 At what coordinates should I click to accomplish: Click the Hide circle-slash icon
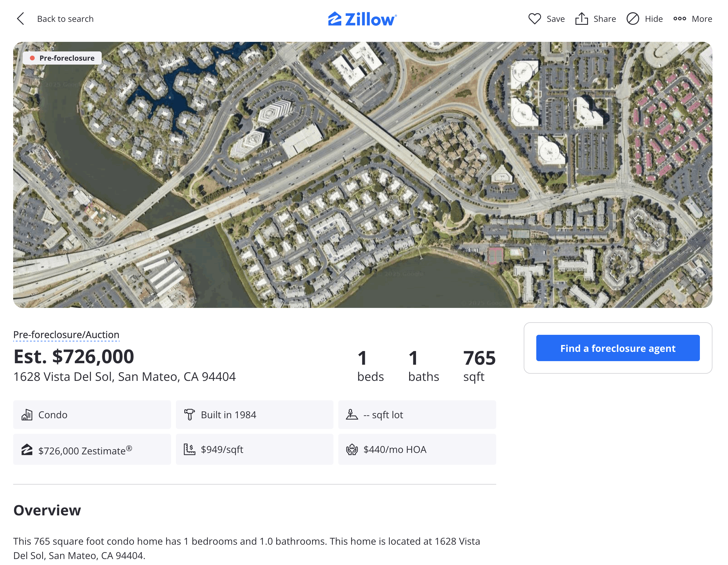pyautogui.click(x=632, y=19)
